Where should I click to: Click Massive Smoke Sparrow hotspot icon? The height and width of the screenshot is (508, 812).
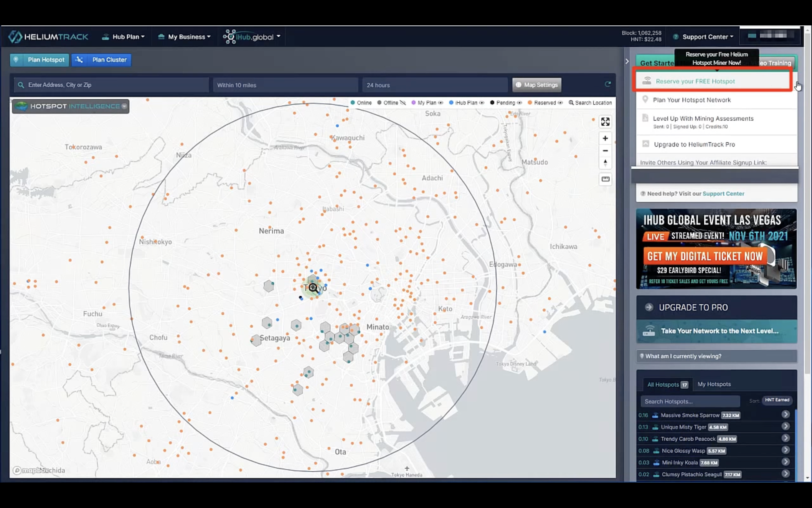pyautogui.click(x=655, y=415)
